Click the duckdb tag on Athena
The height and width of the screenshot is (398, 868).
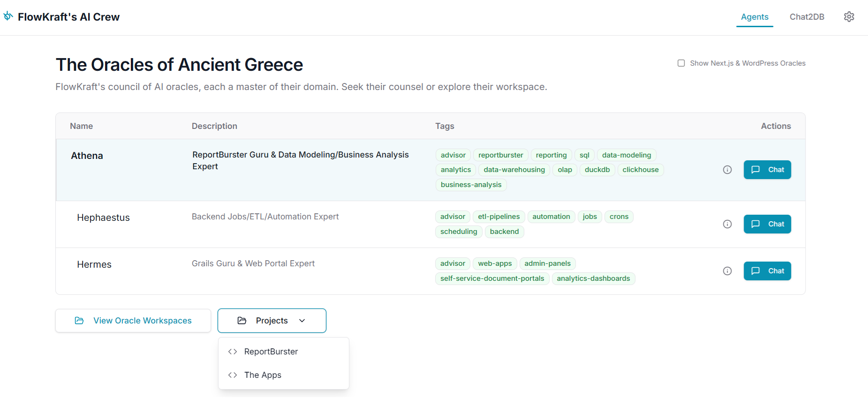coord(597,170)
